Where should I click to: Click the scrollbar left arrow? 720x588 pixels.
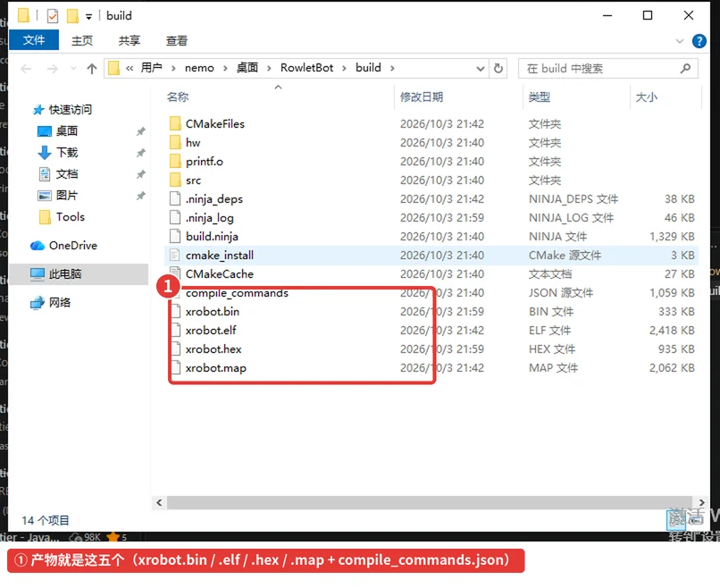[159, 502]
